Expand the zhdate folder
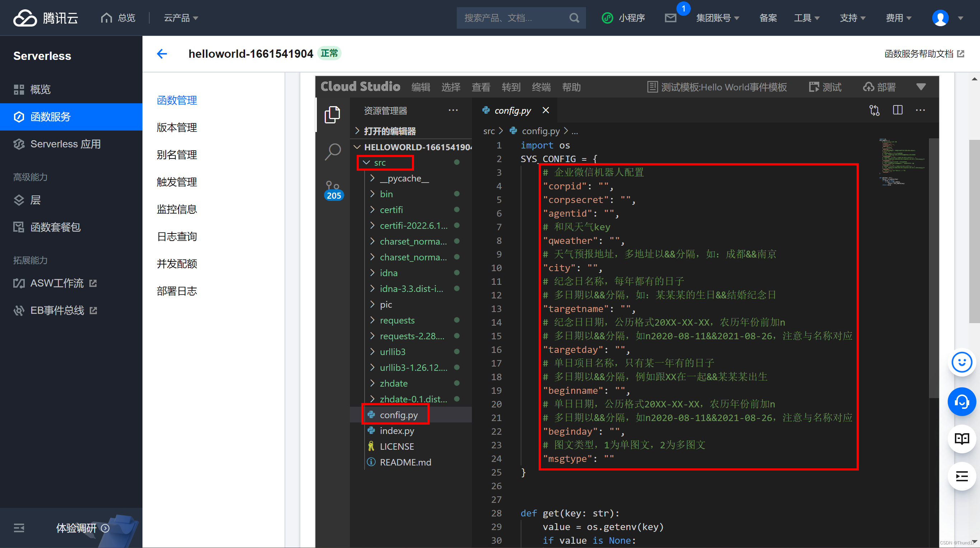Screen dimensions: 980x548 [x=411, y=383]
